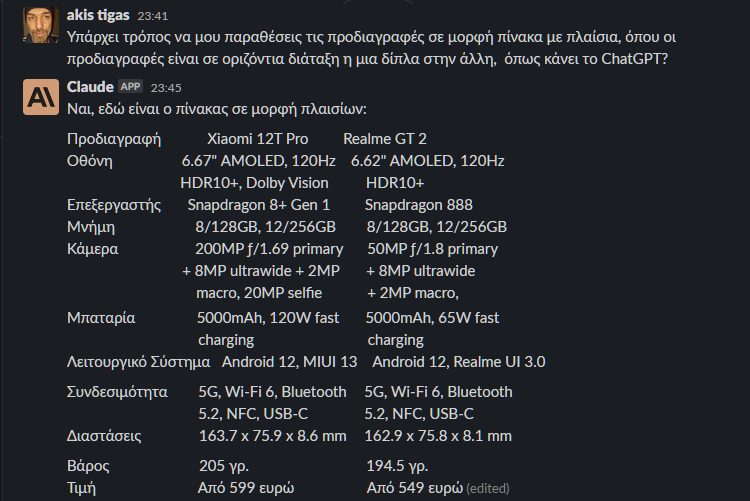Click the Προδιαγραφή header text

click(x=114, y=139)
